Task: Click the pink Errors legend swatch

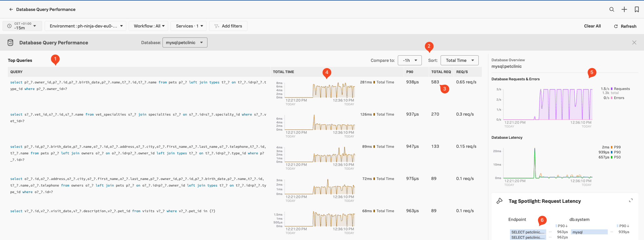Action: tap(612, 98)
